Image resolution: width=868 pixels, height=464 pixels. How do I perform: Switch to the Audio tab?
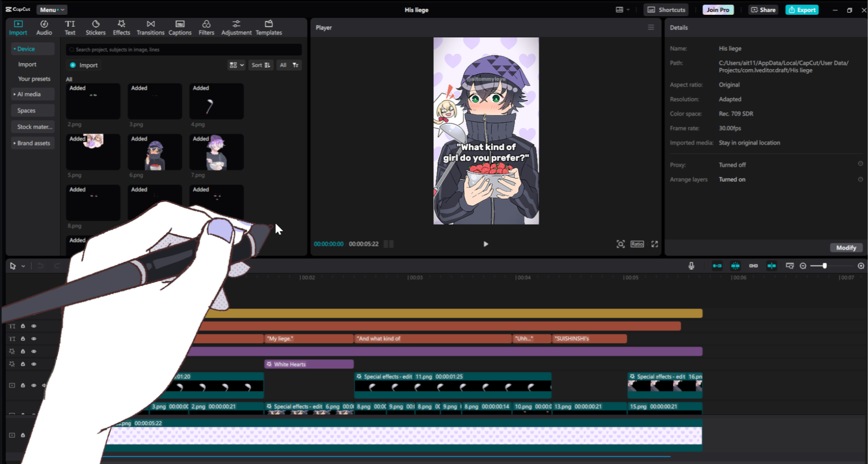coord(44,28)
